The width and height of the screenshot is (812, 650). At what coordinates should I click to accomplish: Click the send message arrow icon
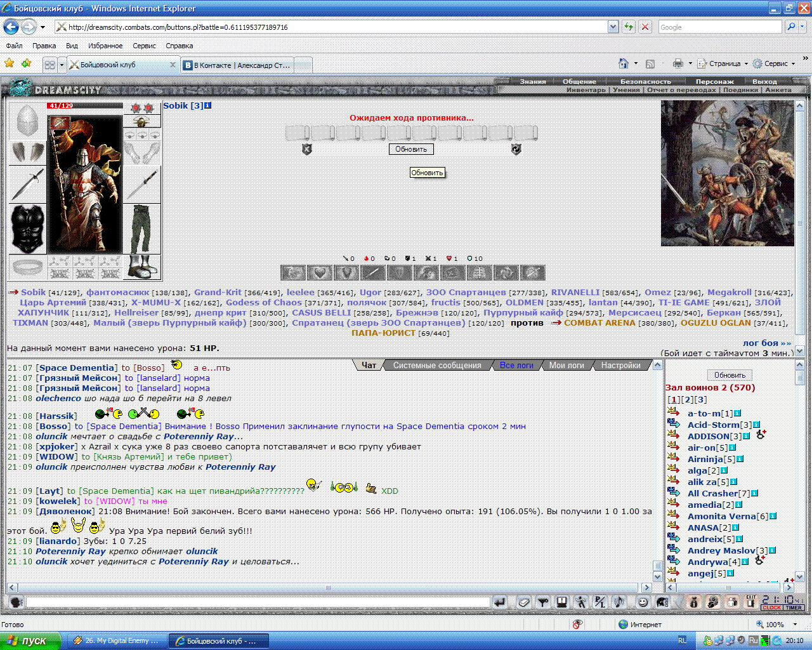point(500,602)
